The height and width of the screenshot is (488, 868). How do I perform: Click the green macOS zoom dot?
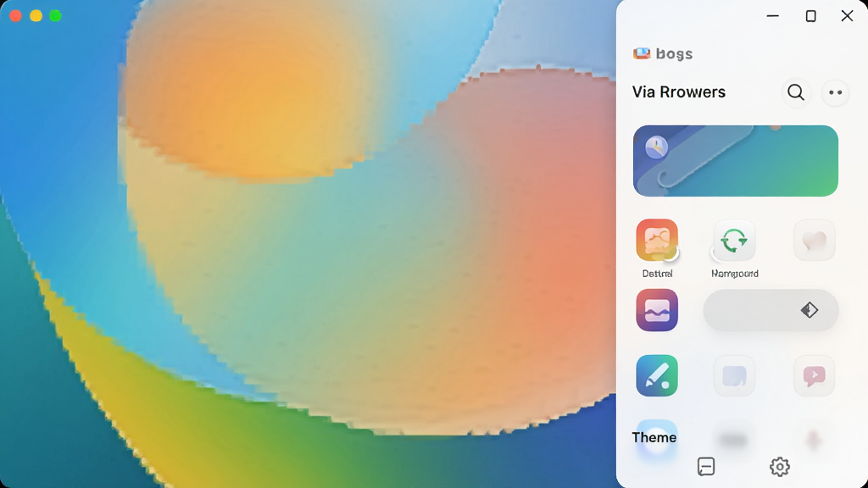(x=55, y=15)
